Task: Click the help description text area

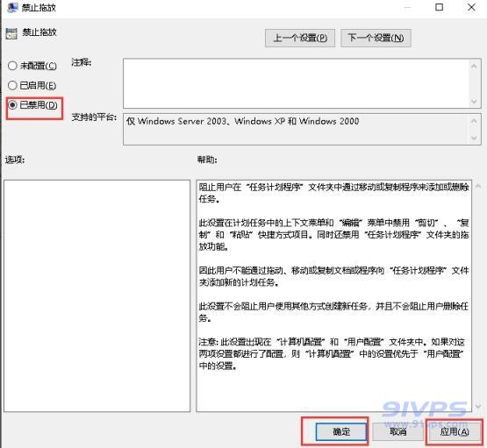Action: coord(334,295)
